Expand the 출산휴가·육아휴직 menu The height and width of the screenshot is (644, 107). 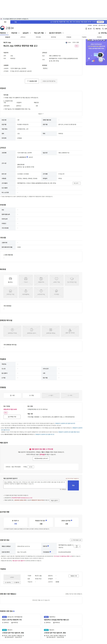coord(56,33)
